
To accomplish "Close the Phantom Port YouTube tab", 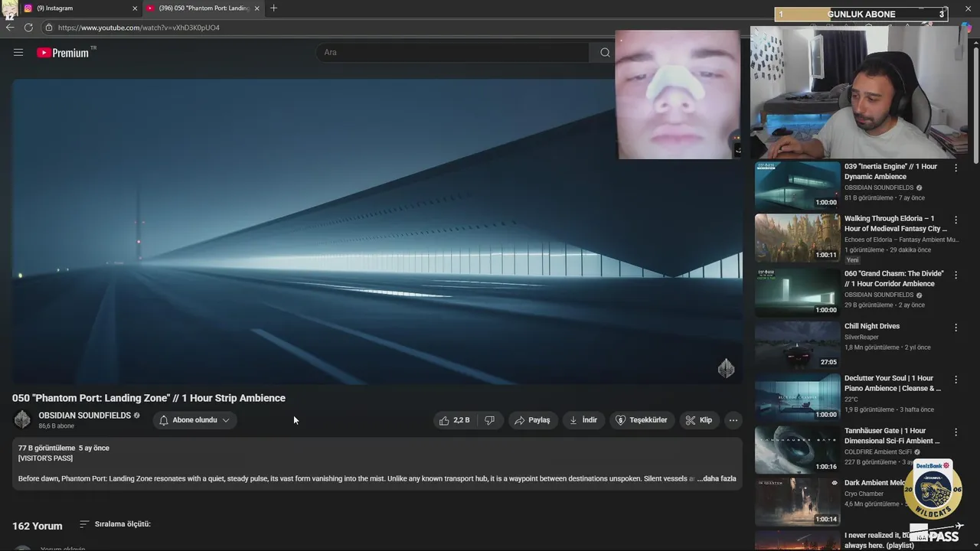I will [x=256, y=8].
